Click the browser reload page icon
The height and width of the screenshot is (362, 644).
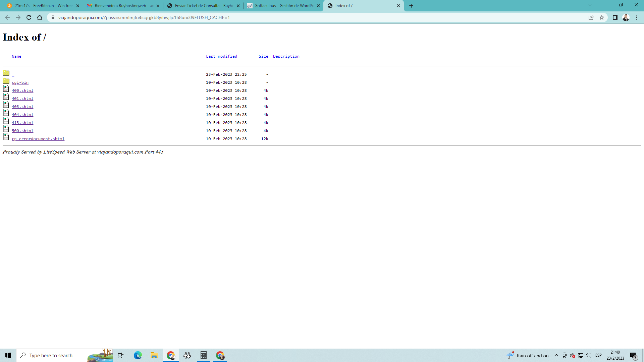pyautogui.click(x=29, y=17)
